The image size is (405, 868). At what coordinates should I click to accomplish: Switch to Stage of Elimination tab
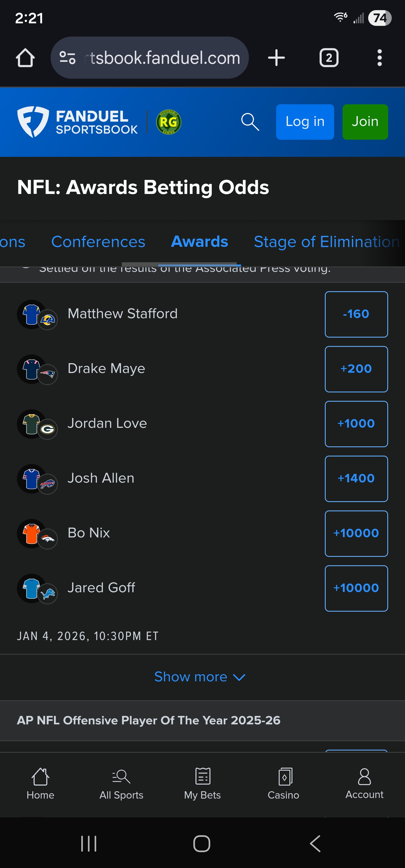click(327, 242)
